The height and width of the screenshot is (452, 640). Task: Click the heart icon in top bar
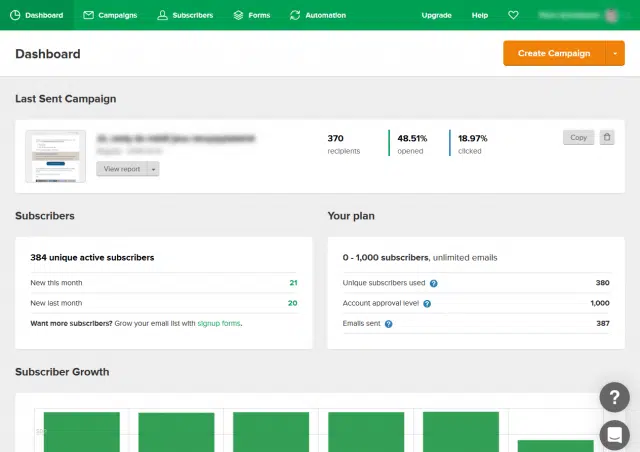(513, 15)
